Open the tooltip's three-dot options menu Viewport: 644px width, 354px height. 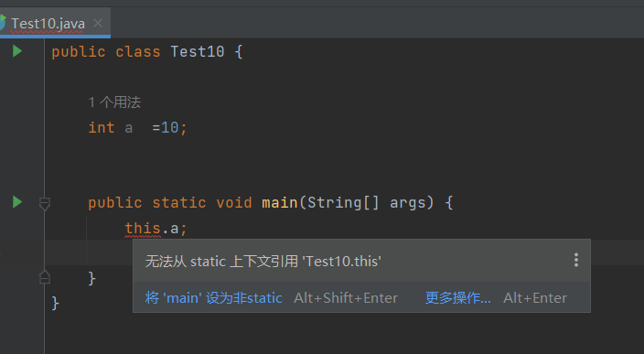tap(576, 260)
